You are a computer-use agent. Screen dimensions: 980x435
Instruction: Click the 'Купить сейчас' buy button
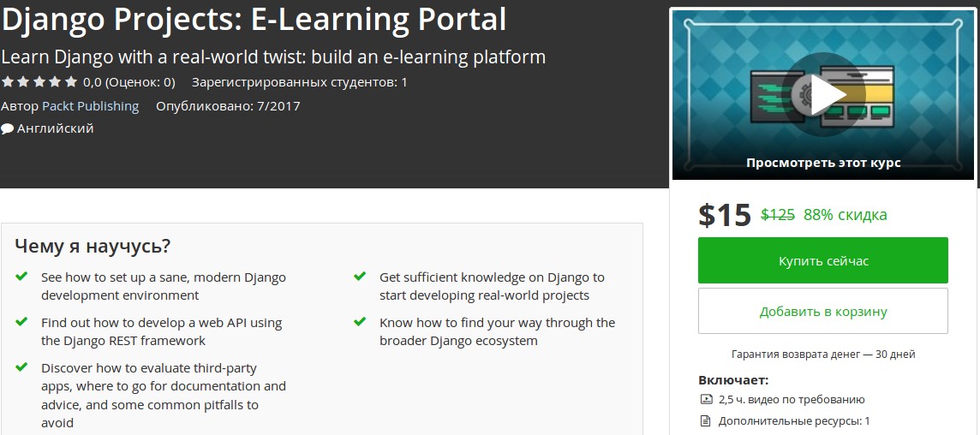822,260
